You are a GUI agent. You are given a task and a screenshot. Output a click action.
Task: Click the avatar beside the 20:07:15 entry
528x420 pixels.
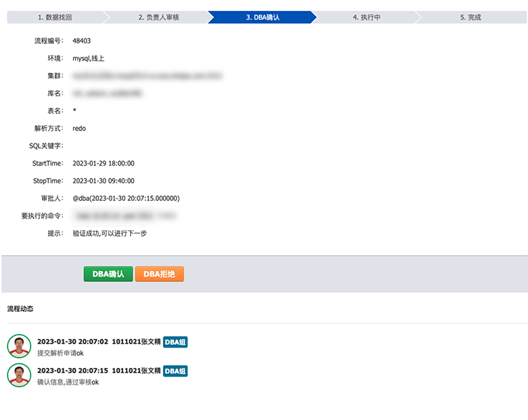pos(19,375)
